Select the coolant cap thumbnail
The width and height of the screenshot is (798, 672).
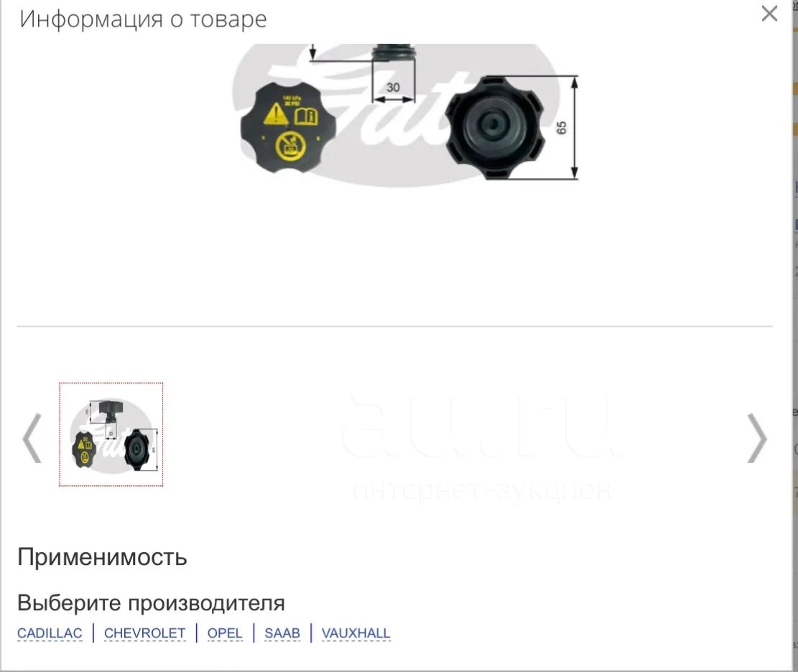pyautogui.click(x=111, y=434)
